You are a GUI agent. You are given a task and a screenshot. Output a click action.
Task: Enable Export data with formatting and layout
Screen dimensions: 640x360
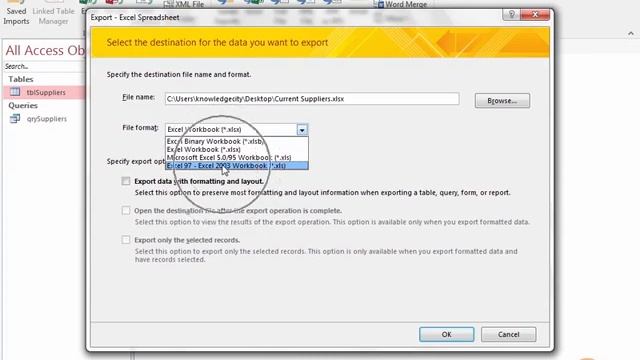coord(126,181)
